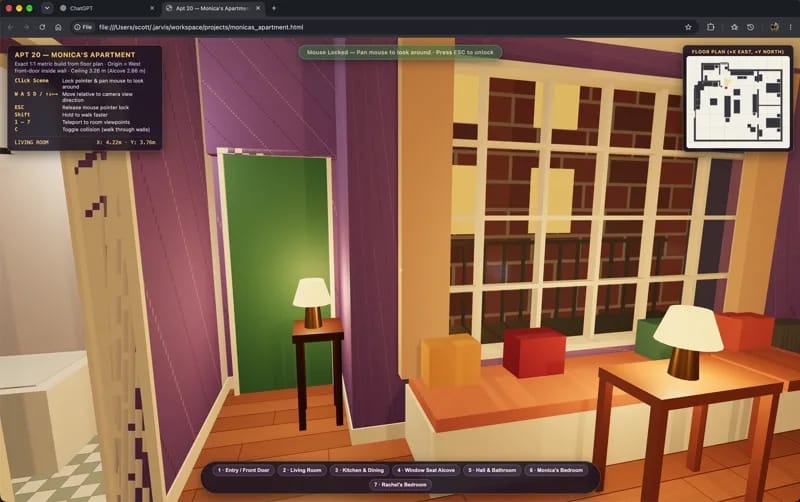This screenshot has width=800, height=502.
Task: Go to 4 · Window Seat Alcove
Action: point(426,470)
